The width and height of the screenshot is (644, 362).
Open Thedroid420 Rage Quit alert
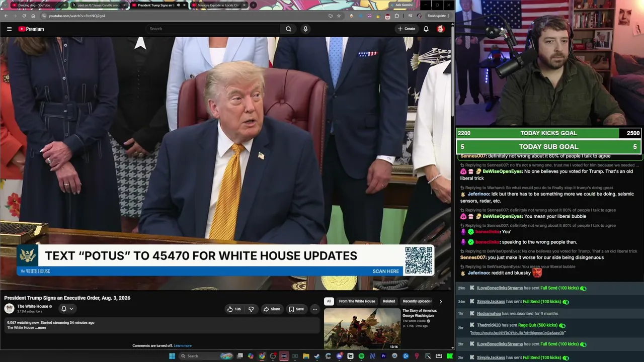(x=549, y=325)
